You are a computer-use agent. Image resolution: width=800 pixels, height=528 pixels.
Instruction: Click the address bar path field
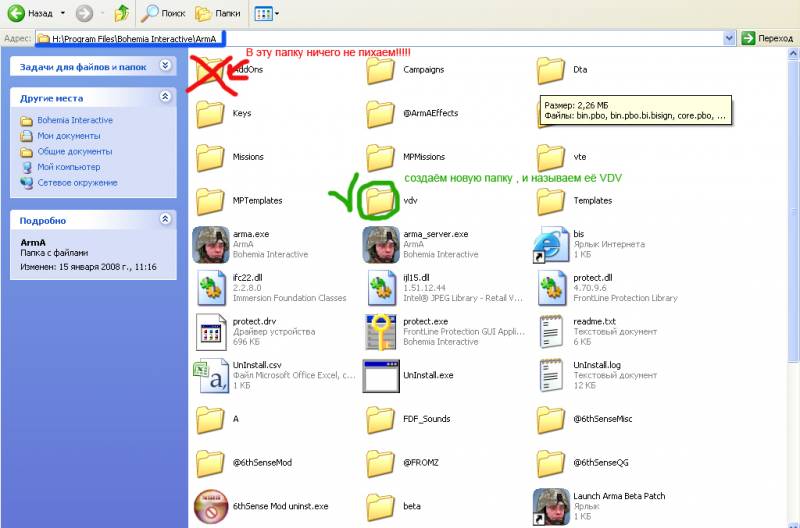pyautogui.click(x=379, y=38)
